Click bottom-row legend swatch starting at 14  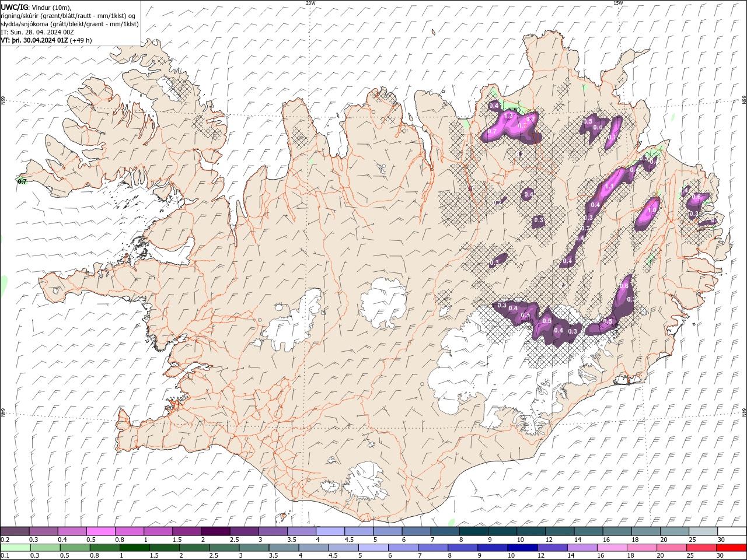tap(582, 548)
